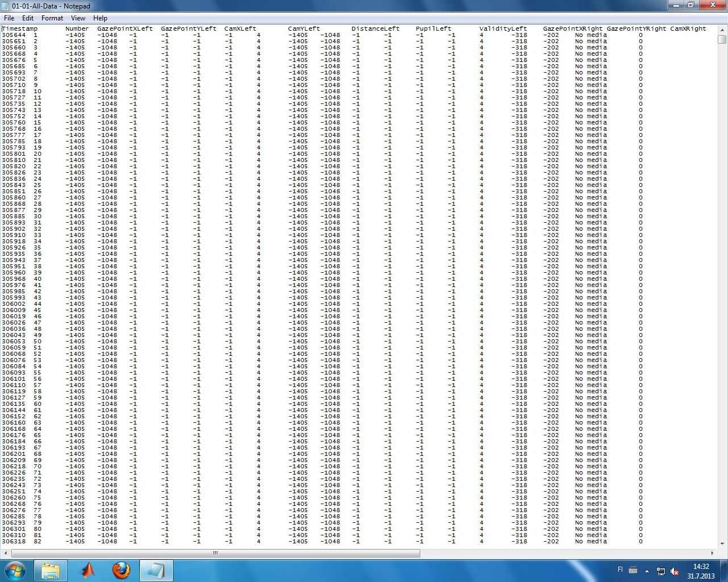Close the Notepad window

coord(713,5)
